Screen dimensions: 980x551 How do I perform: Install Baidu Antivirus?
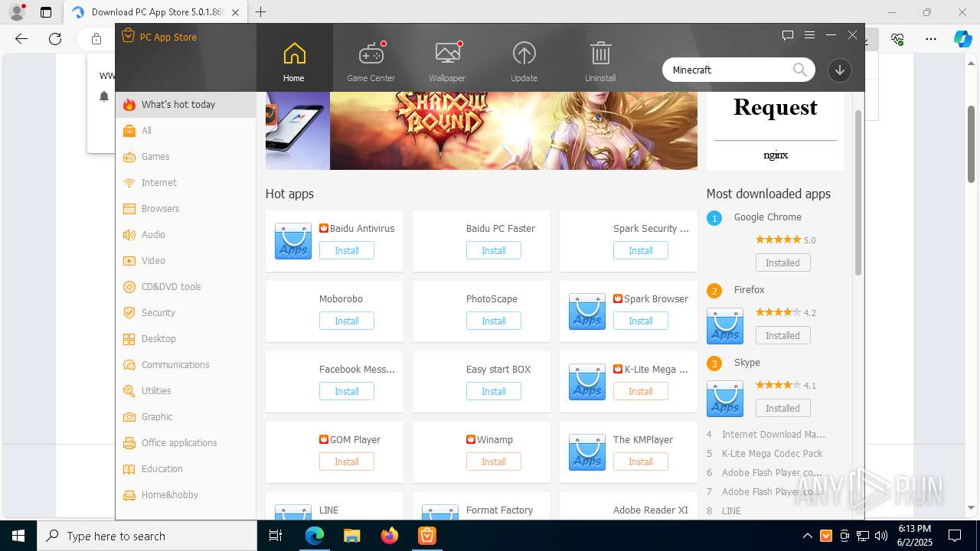[347, 251]
